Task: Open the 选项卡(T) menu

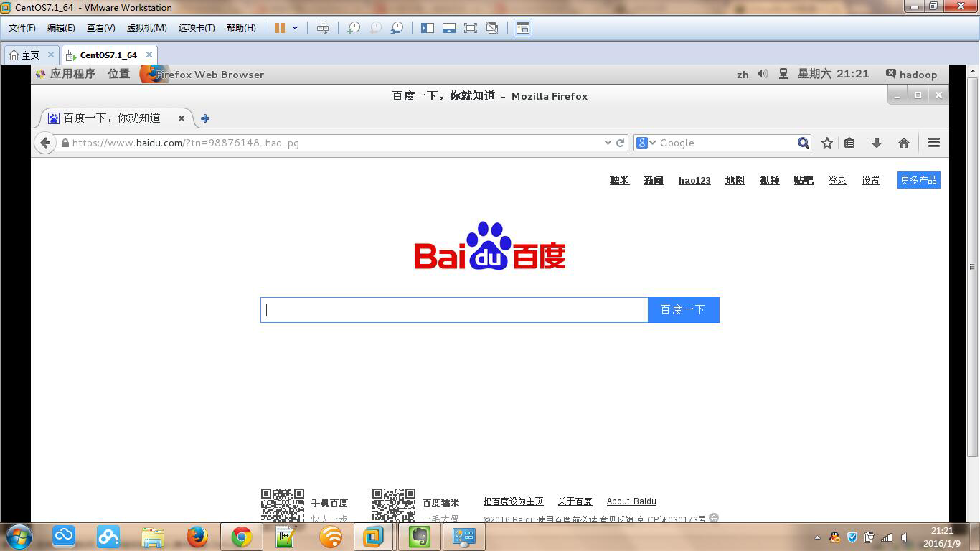Action: pyautogui.click(x=197, y=28)
